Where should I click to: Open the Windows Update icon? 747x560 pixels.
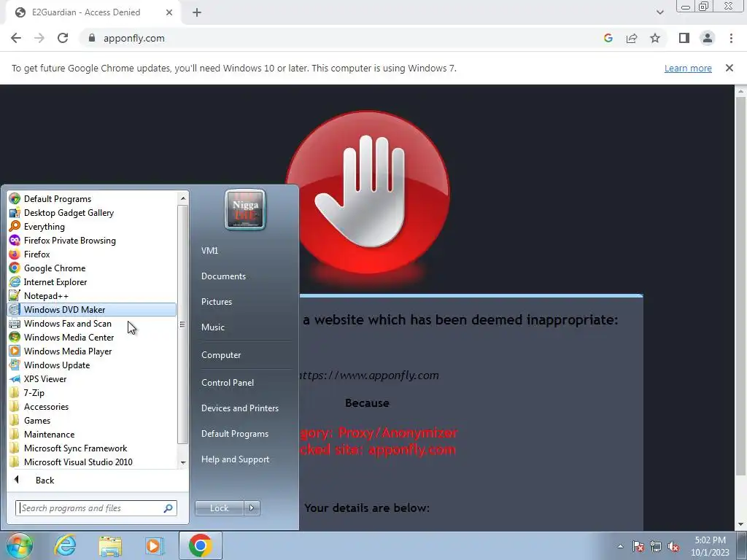(x=15, y=365)
